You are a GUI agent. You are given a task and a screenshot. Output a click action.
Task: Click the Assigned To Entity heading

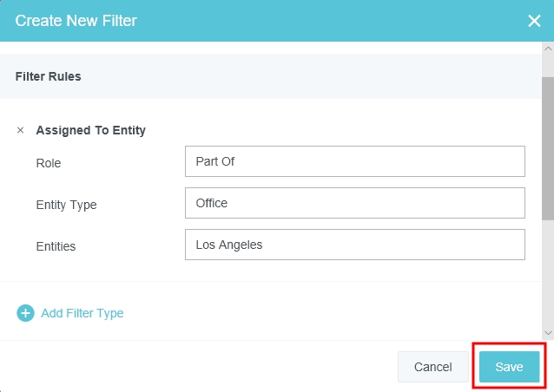click(x=90, y=131)
